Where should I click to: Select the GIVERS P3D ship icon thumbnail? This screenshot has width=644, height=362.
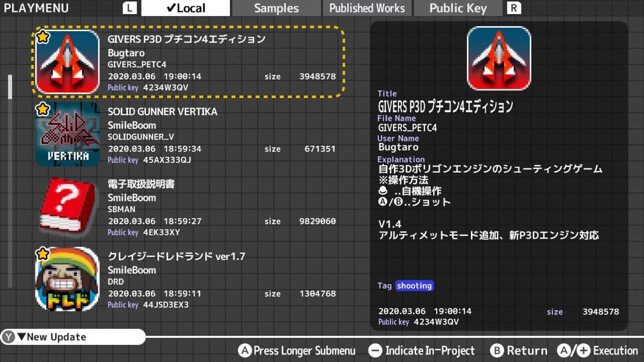coord(67,62)
